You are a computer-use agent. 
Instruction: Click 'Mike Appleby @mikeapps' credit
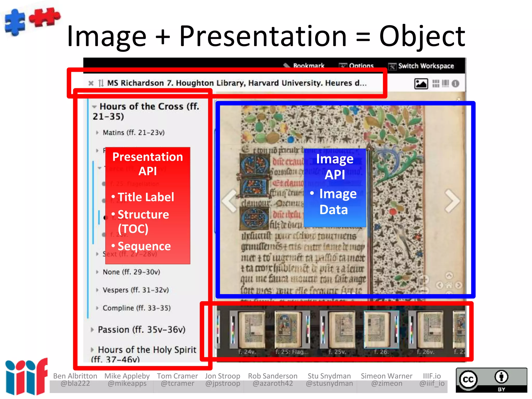[x=127, y=380]
